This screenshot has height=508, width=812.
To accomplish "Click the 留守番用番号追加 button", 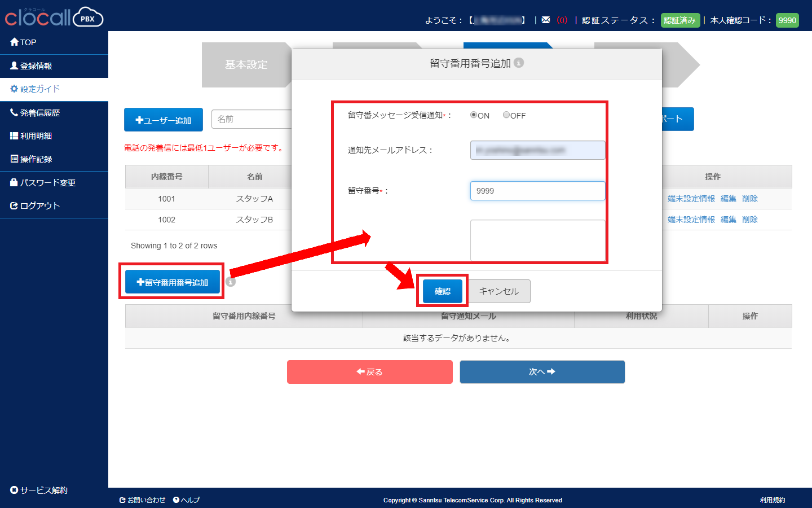I will [x=173, y=282].
